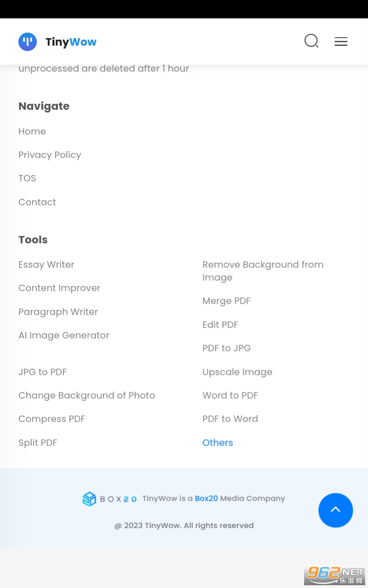Open Remove Background from Image

click(263, 271)
